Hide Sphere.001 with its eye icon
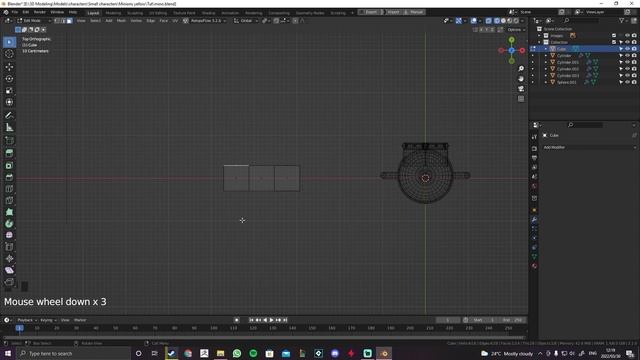 point(627,82)
